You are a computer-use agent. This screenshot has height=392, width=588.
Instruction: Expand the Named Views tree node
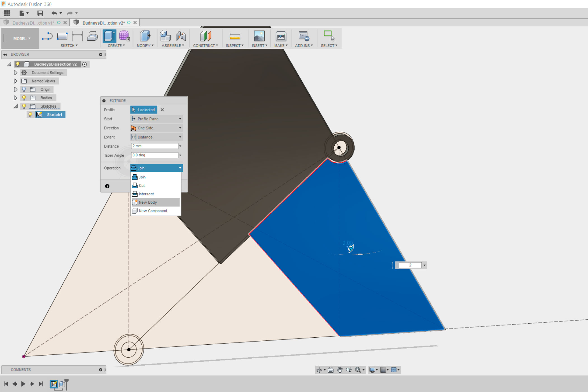(16, 81)
